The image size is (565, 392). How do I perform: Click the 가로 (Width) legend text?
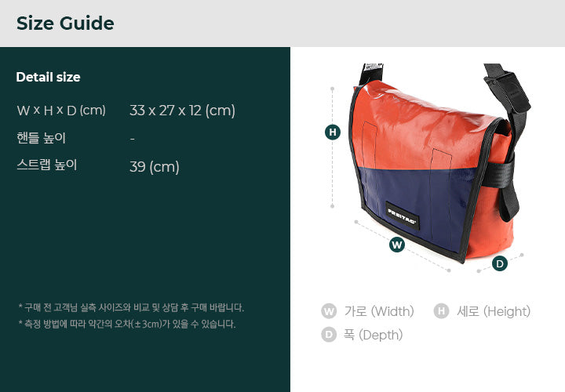pos(379,311)
